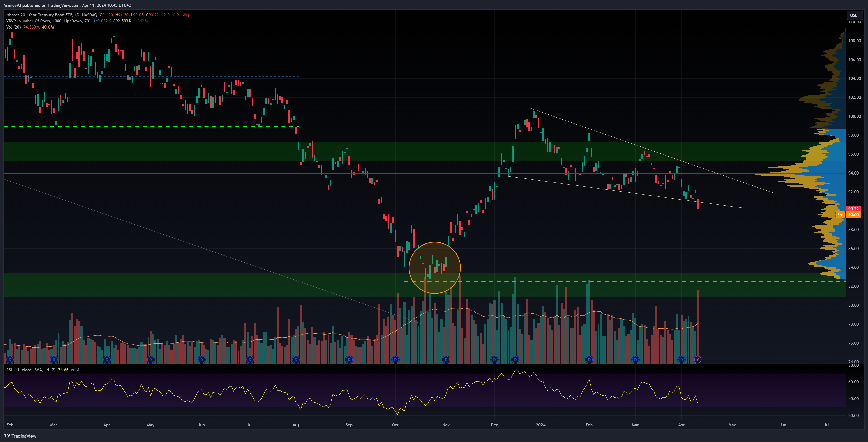The height and width of the screenshot is (442, 868).
Task: Click the 2024 label on time axis
Action: pos(540,424)
